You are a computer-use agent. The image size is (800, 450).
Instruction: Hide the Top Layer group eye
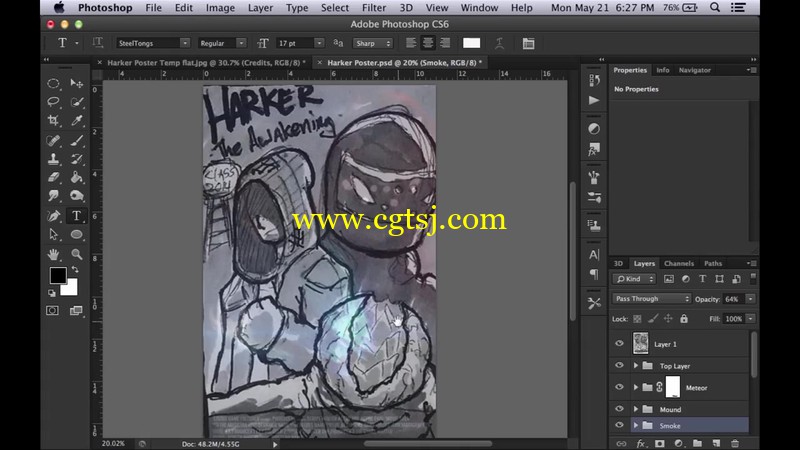pos(619,365)
